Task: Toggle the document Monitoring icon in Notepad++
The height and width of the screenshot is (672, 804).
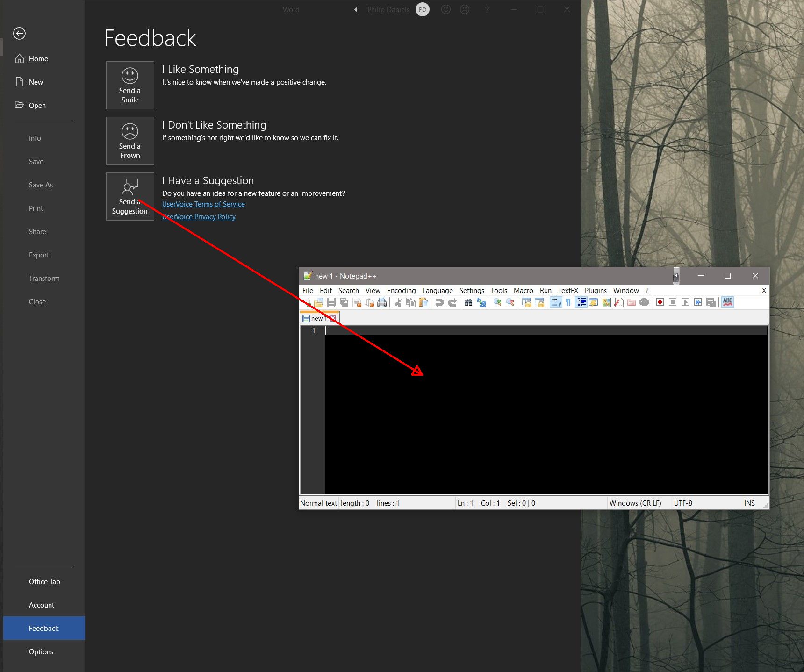Action: tap(644, 302)
